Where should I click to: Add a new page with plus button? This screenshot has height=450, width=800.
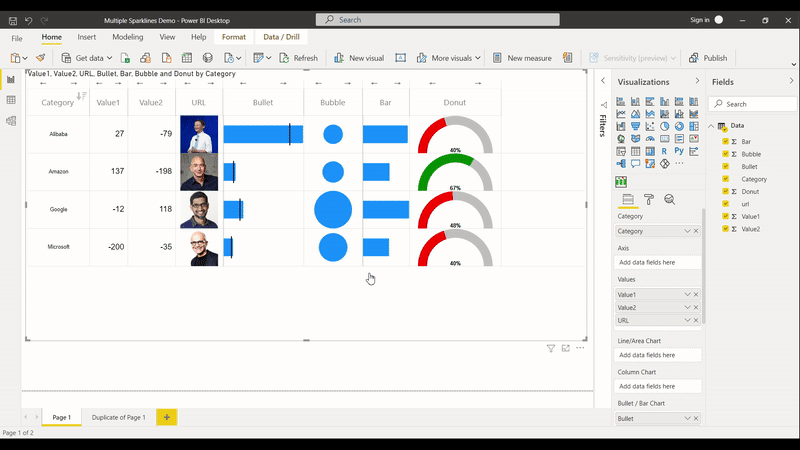[x=166, y=417]
